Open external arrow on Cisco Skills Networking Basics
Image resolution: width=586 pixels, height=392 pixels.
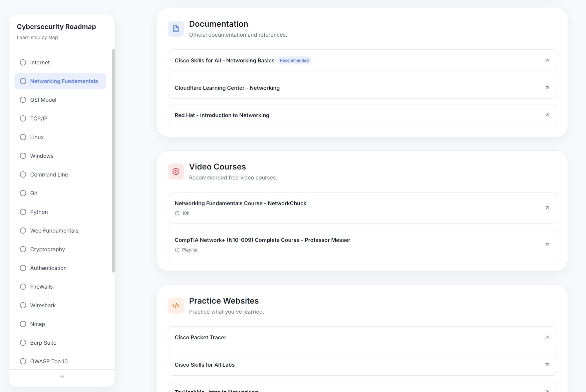coord(547,60)
